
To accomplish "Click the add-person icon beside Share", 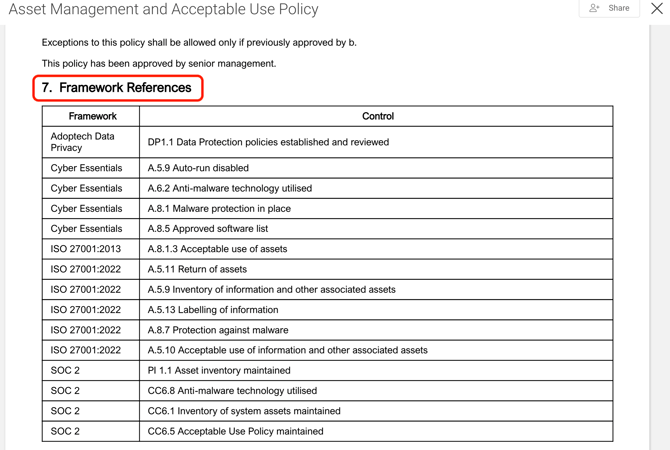I will click(594, 8).
